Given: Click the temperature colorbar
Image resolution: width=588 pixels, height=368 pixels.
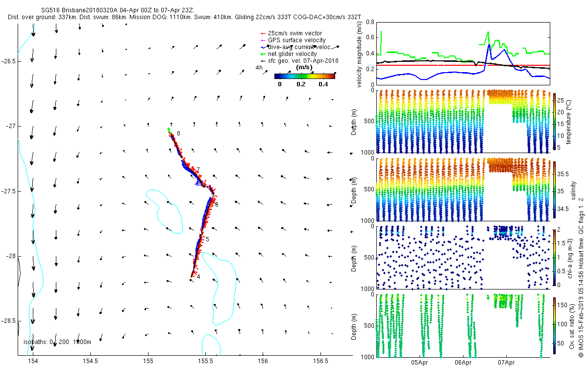Looking at the screenshot, I should (x=554, y=121).
